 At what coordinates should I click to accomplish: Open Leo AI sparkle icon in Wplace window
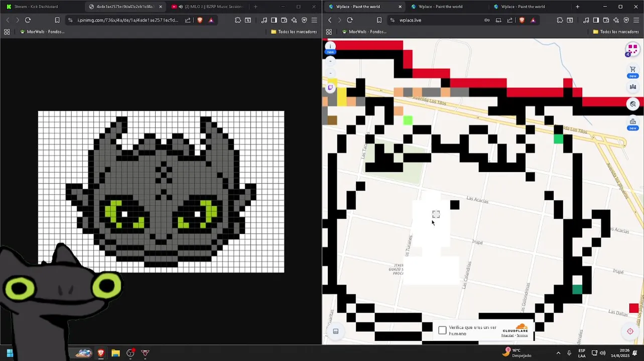pos(616,20)
